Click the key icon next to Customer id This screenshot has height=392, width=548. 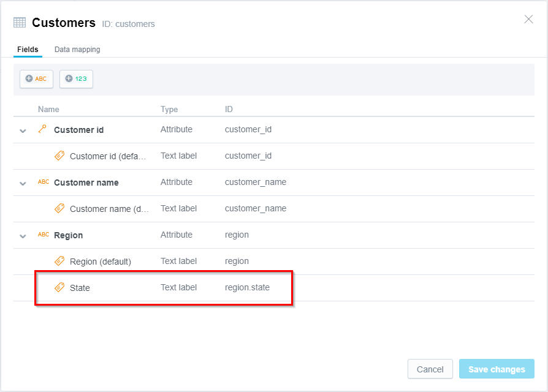42,129
